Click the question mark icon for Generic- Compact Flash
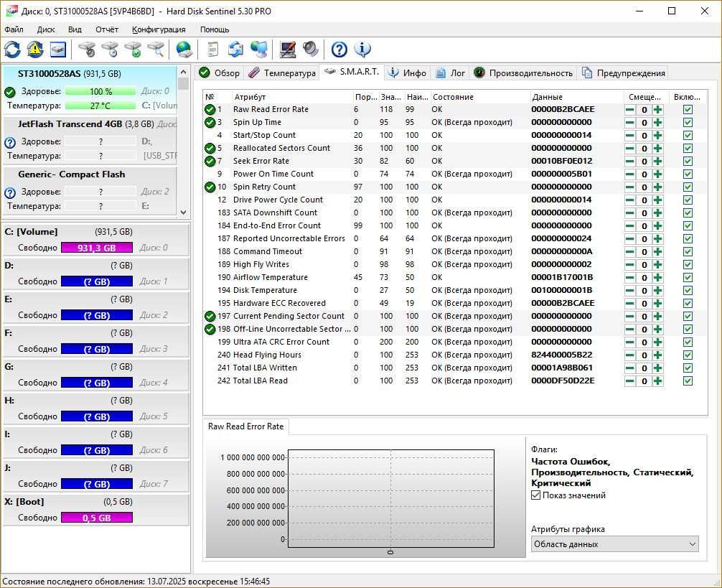The height and width of the screenshot is (588, 722). pos(9,192)
